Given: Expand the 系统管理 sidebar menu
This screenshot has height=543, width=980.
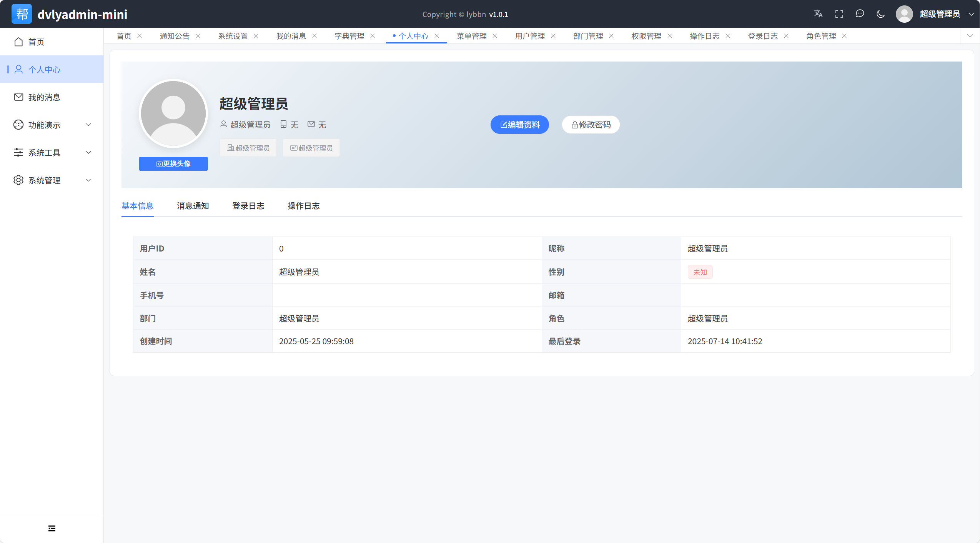Looking at the screenshot, I should point(52,180).
